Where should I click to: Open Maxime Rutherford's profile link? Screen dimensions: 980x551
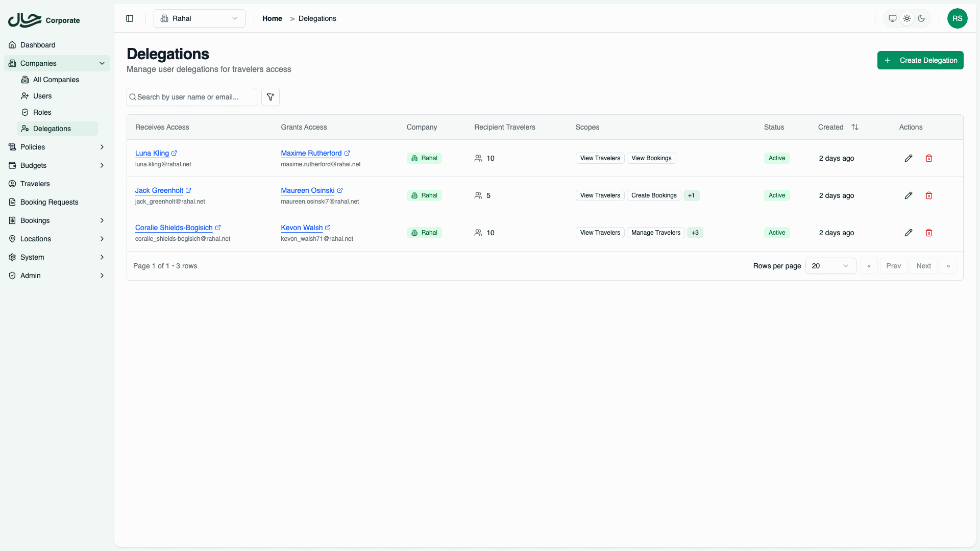(x=311, y=153)
